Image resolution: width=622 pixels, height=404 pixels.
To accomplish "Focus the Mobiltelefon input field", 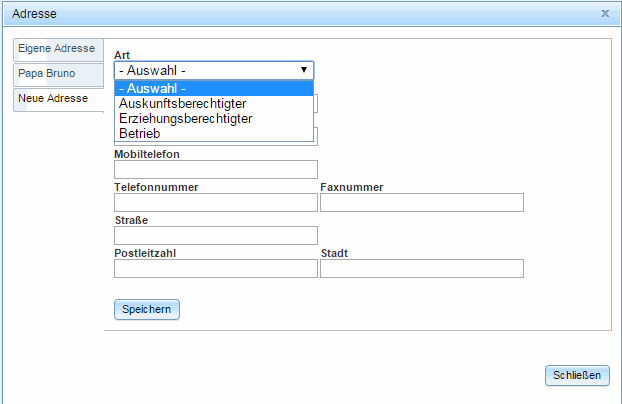I will pyautogui.click(x=215, y=169).
